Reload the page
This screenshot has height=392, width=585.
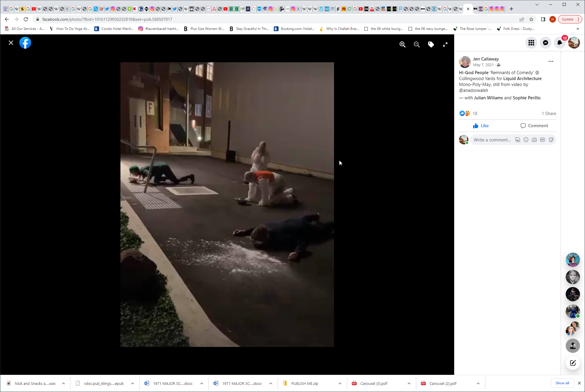(x=26, y=19)
